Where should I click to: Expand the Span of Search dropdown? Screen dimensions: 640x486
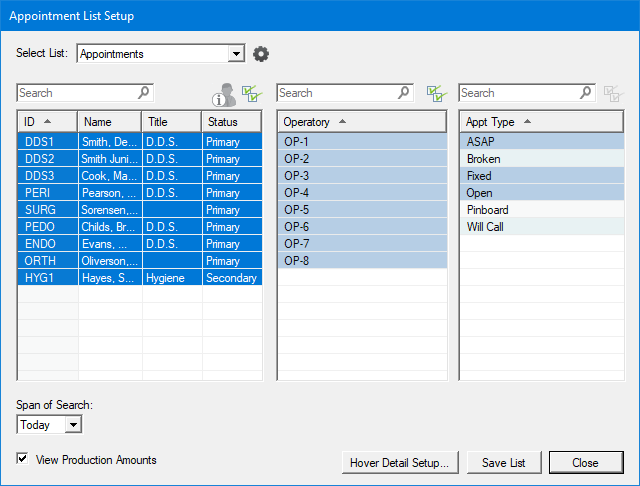pos(72,425)
